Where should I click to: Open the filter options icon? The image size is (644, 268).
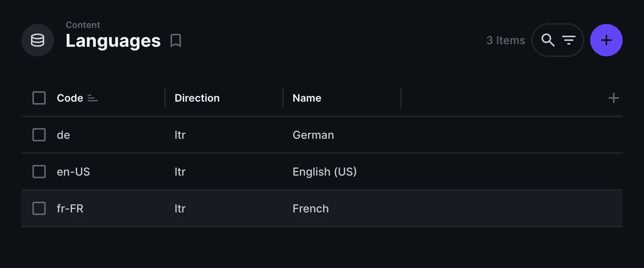(569, 40)
